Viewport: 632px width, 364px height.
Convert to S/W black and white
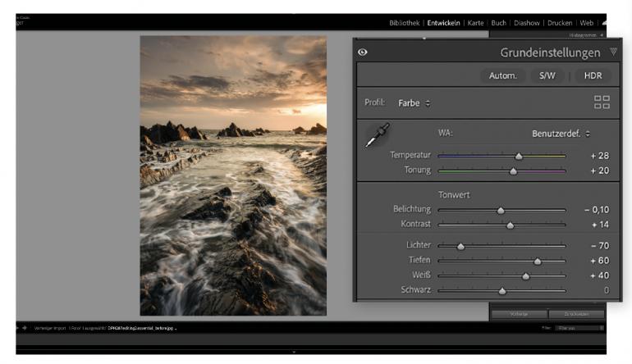coord(547,75)
